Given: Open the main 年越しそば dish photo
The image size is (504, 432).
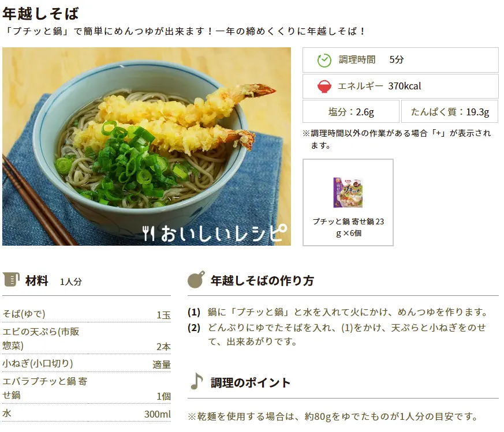Looking at the screenshot, I should click(147, 146).
